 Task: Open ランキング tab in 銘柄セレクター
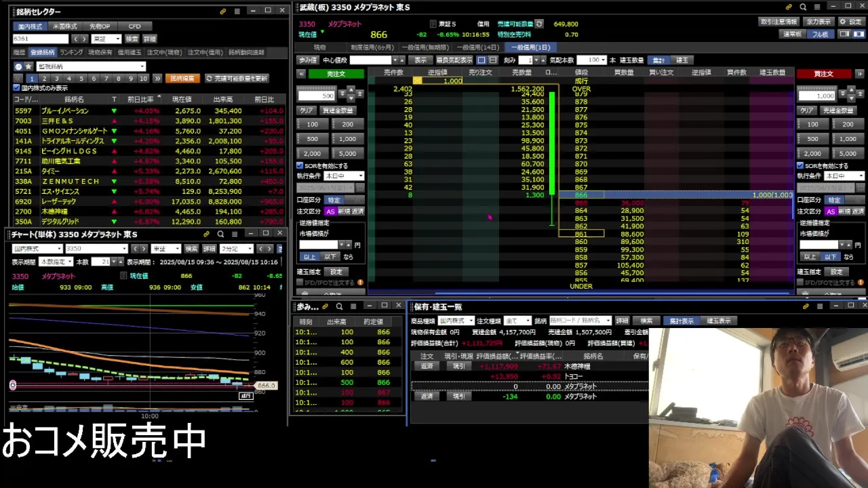[x=71, y=52]
